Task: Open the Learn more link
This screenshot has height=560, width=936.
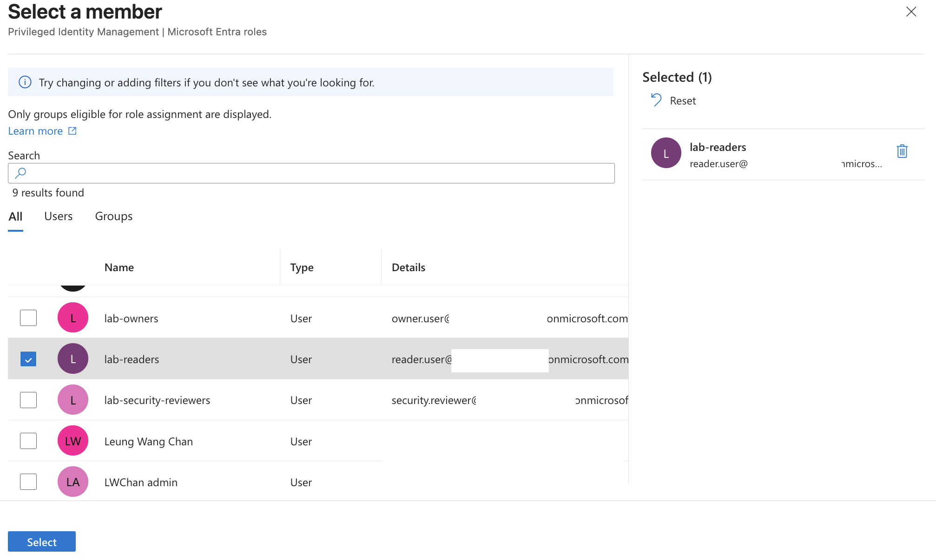Action: [35, 131]
